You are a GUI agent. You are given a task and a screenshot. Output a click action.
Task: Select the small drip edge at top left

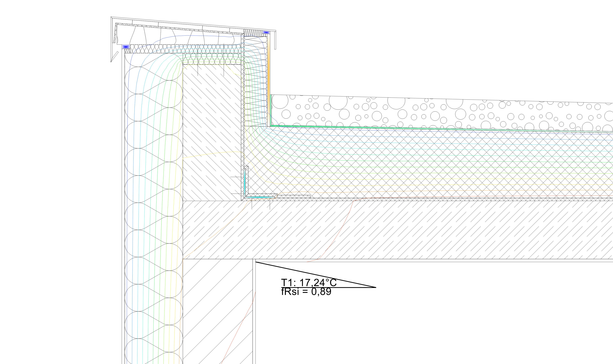(x=114, y=57)
